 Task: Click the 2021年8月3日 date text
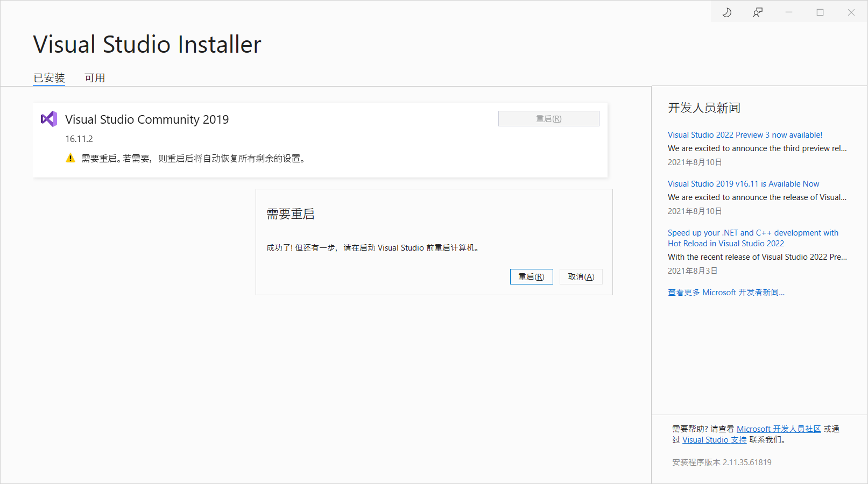click(x=693, y=271)
